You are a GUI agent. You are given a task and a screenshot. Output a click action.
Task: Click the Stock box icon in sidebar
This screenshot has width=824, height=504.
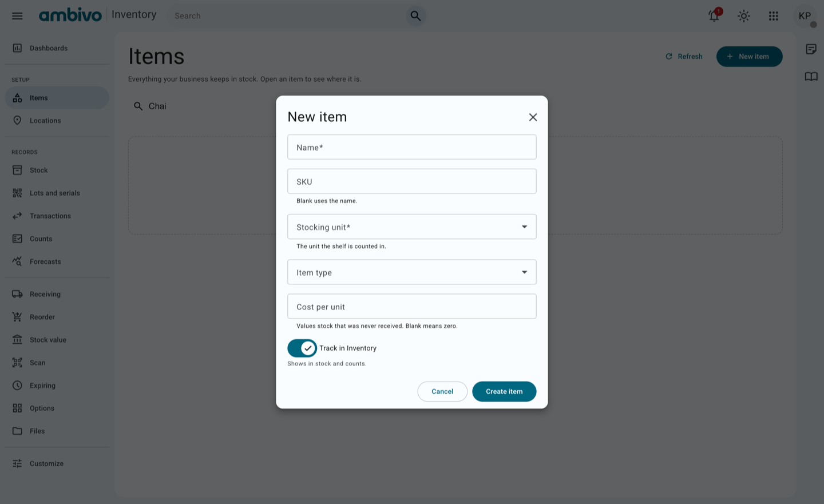coord(17,170)
